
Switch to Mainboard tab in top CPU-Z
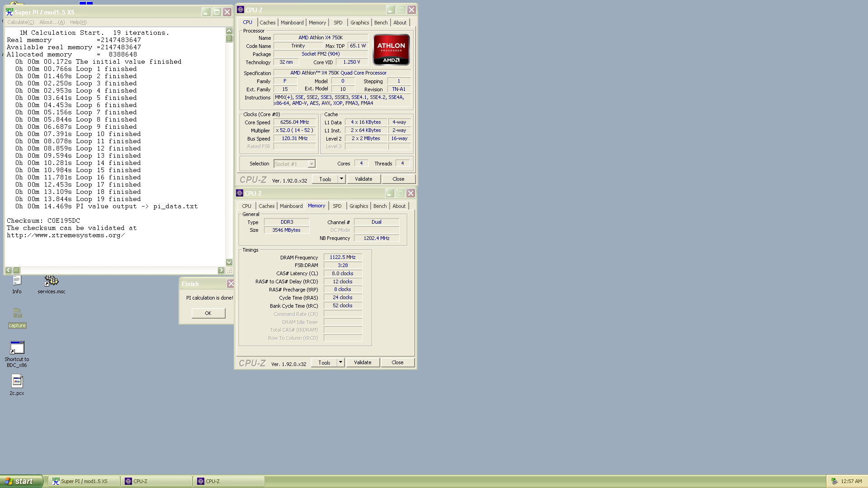(x=292, y=23)
